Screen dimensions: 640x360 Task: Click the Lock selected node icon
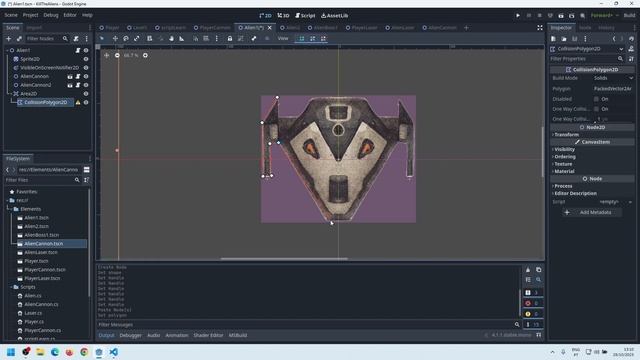pyautogui.click(x=230, y=38)
